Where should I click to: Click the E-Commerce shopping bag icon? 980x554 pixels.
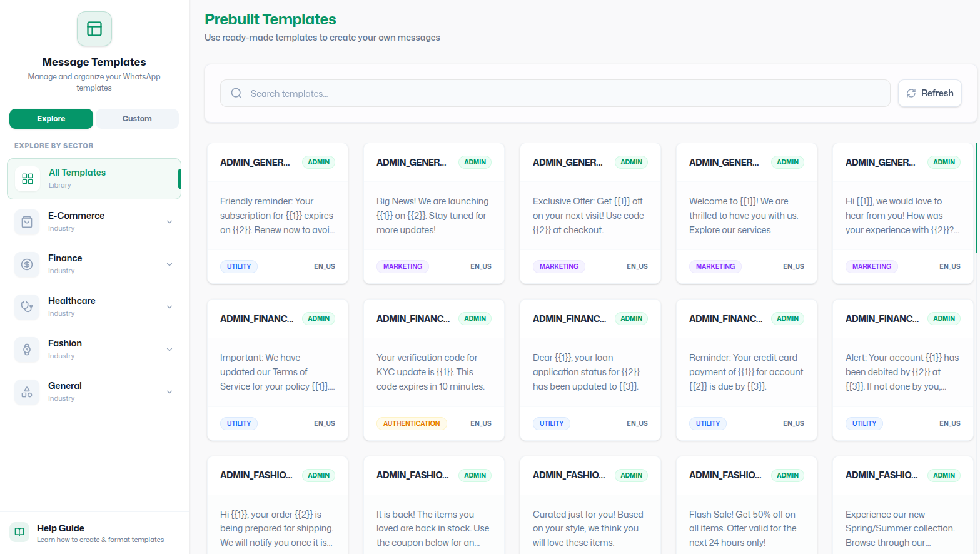27,222
